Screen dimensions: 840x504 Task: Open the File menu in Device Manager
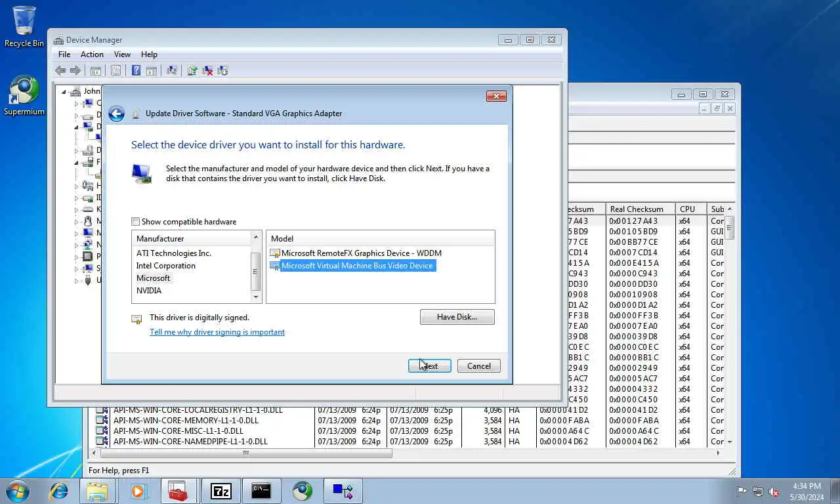coord(64,54)
